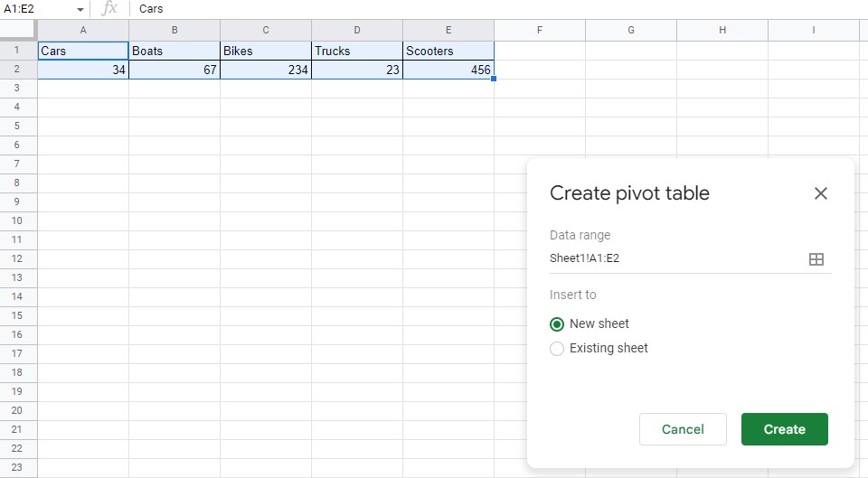
Task: Select row 2 header
Action: [18, 70]
